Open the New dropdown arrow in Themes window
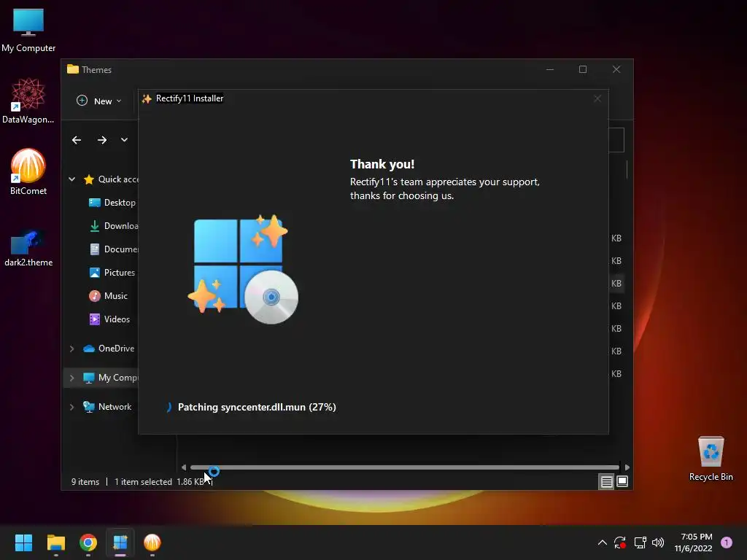 point(119,101)
